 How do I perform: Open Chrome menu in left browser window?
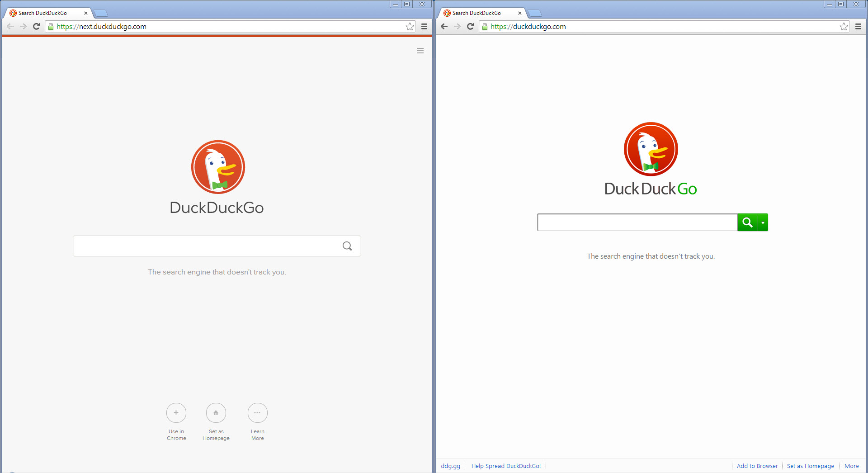tap(424, 27)
